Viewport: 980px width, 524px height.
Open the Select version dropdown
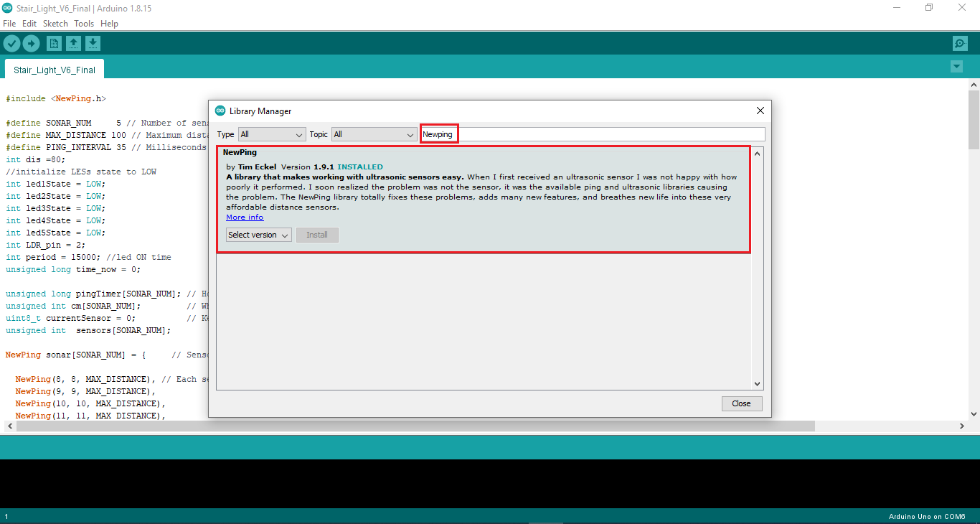click(x=259, y=235)
